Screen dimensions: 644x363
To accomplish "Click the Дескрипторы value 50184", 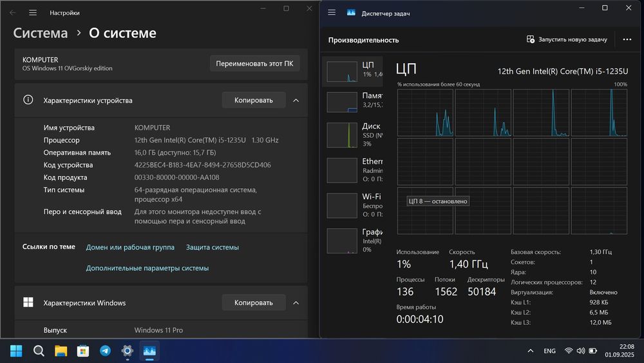I will point(482,291).
